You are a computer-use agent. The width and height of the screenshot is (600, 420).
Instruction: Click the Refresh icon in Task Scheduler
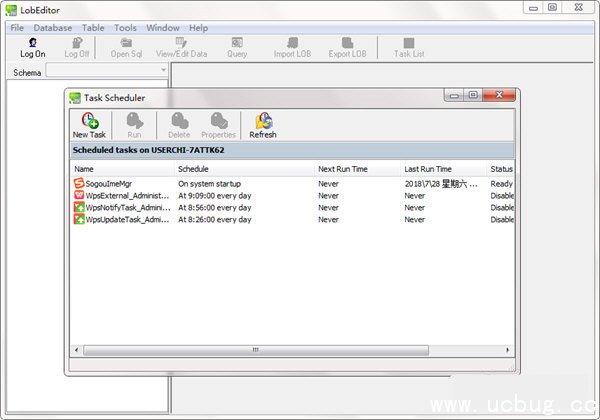click(x=263, y=120)
